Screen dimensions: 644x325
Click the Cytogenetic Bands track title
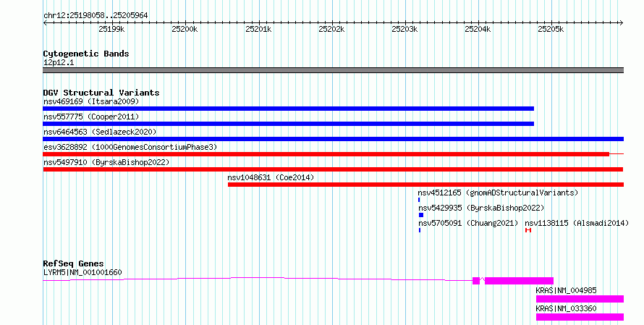click(x=86, y=54)
